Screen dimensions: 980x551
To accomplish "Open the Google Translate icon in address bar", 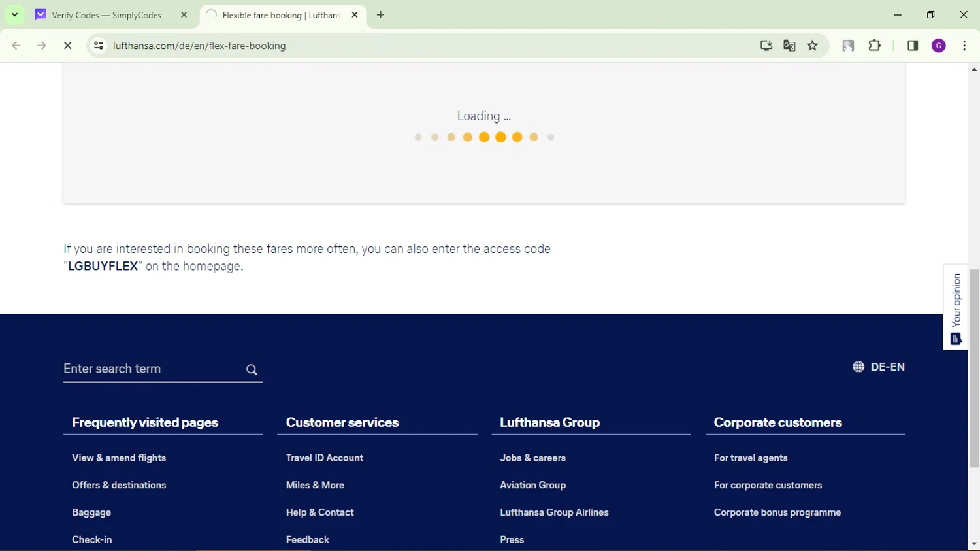I will pos(789,46).
